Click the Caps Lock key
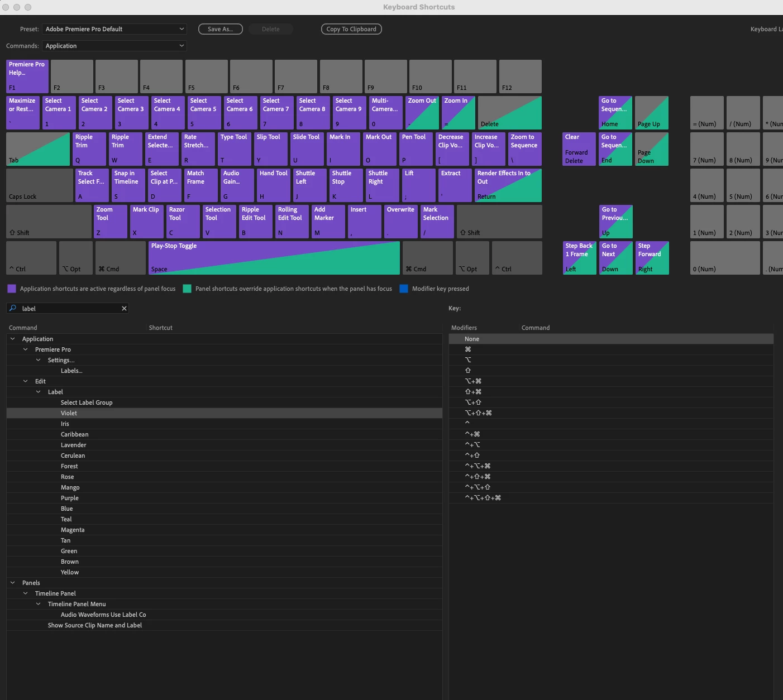The image size is (783, 700). pos(40,185)
